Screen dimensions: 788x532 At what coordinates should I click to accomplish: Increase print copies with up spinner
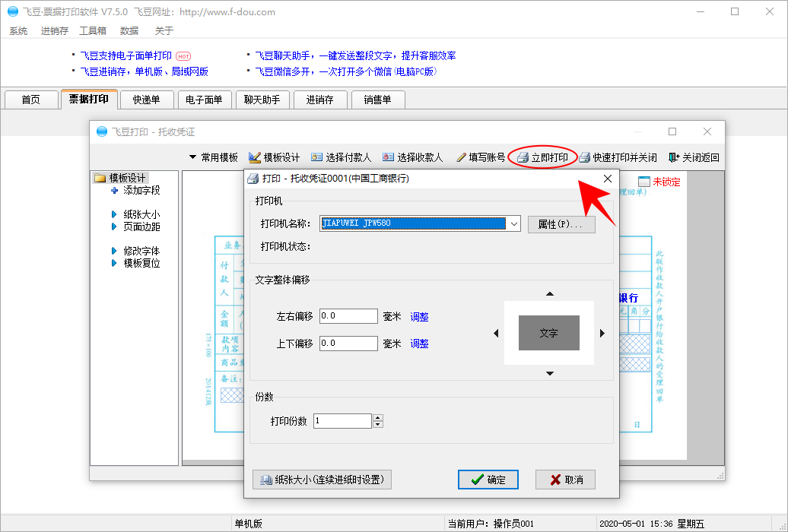377,417
